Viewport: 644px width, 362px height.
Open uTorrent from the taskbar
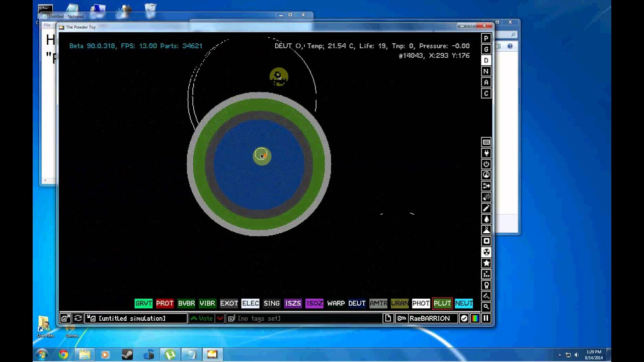170,354
